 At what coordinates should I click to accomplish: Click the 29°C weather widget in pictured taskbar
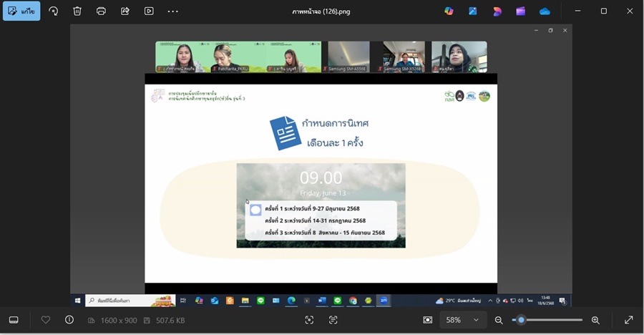tap(458, 301)
